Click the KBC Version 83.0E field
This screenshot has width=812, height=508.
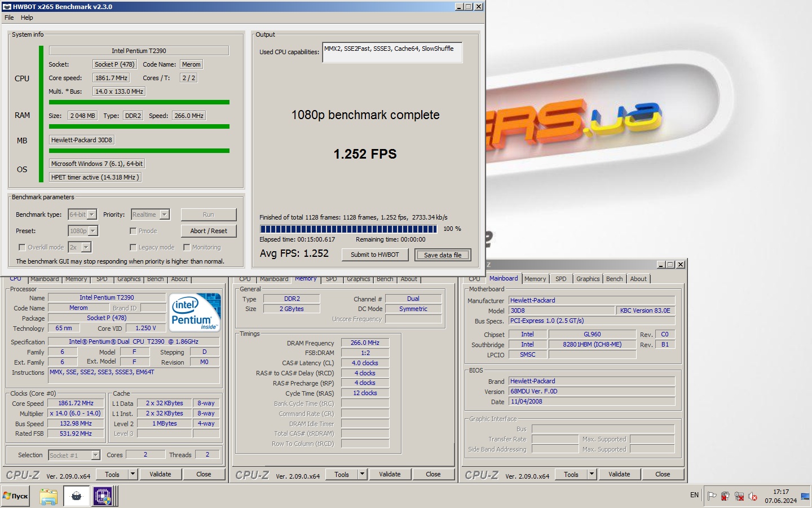pos(645,310)
